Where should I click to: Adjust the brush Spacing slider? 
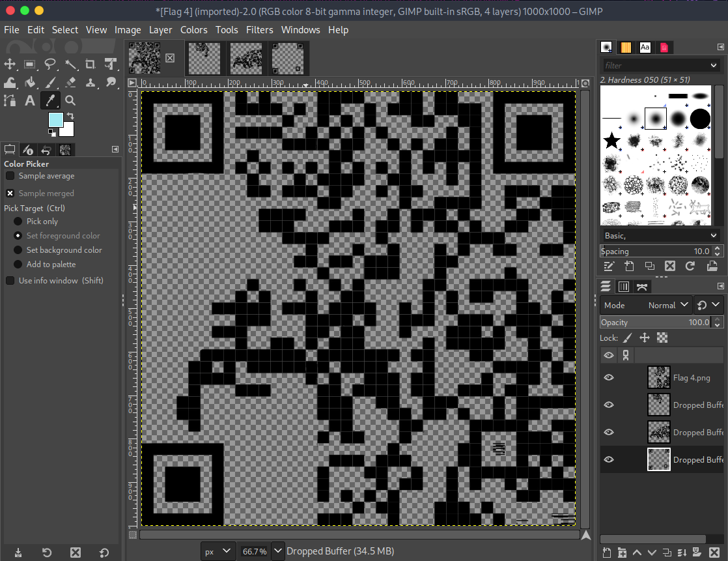point(656,252)
